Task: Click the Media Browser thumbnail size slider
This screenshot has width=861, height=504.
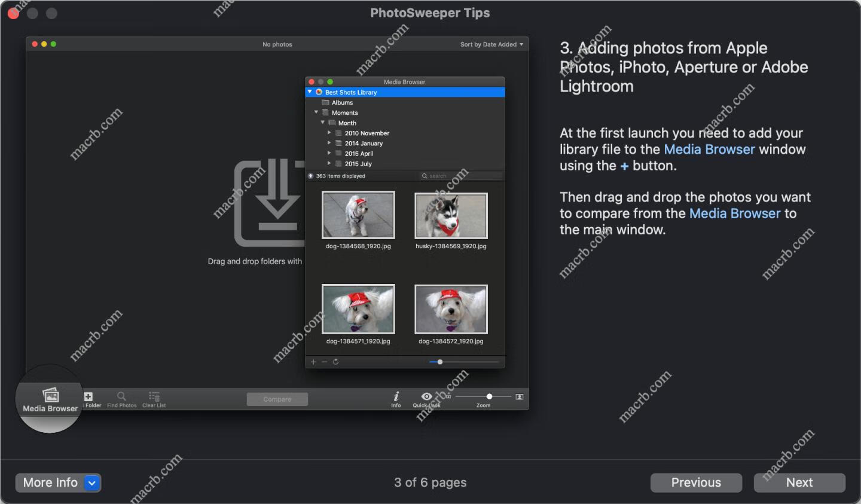Action: click(x=464, y=362)
